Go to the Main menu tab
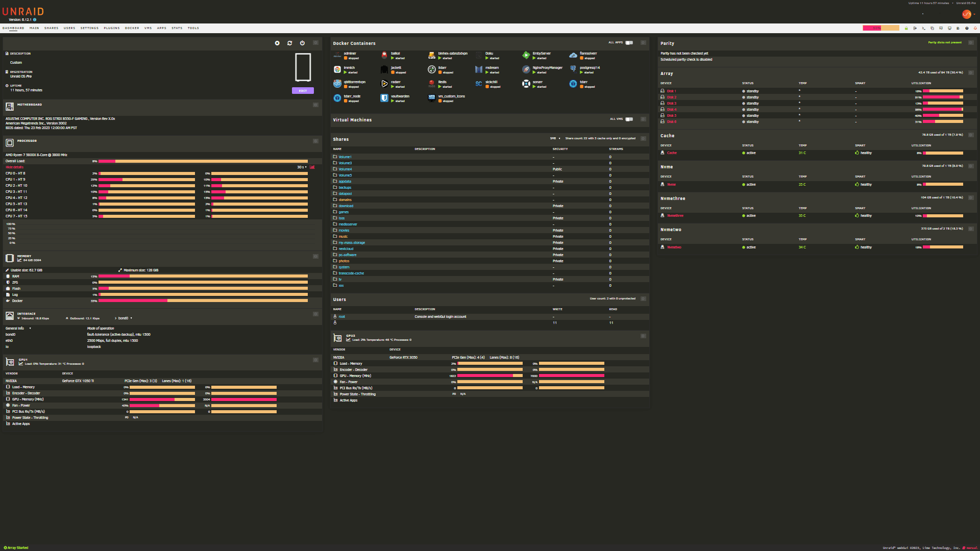Viewport: 980px width, 551px height. click(x=34, y=28)
